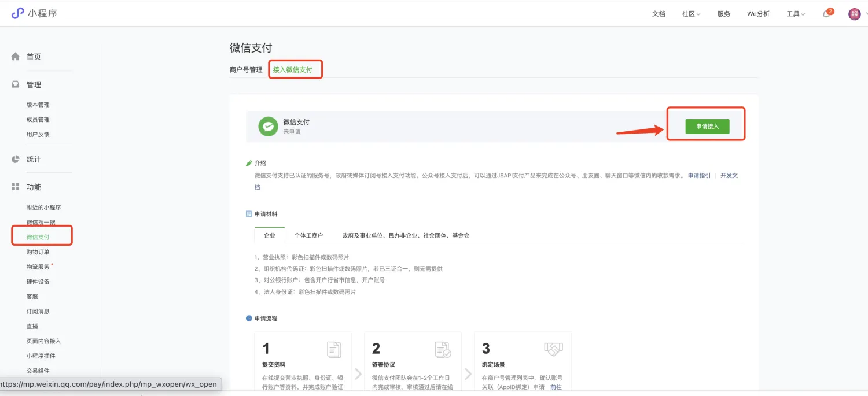Click the user avatar icon
Image resolution: width=868 pixels, height=396 pixels.
click(x=854, y=14)
